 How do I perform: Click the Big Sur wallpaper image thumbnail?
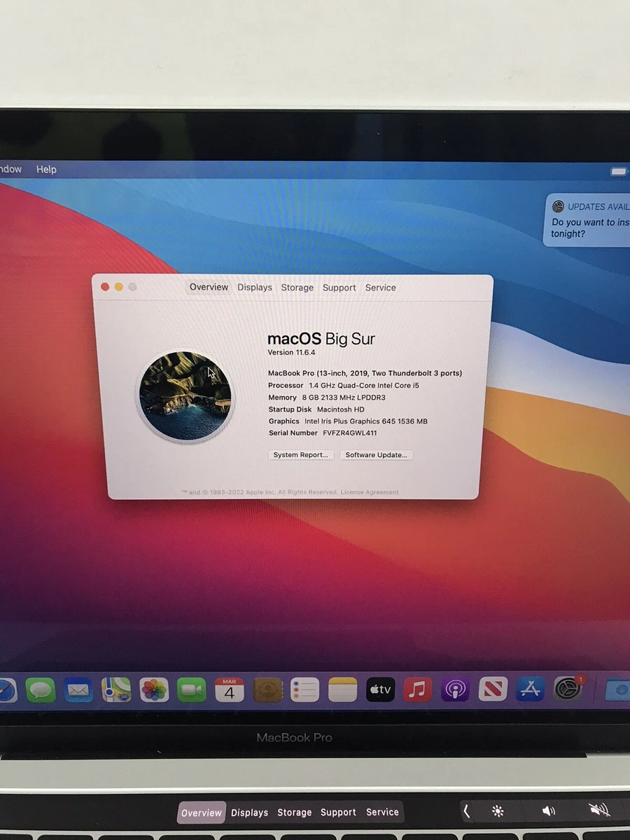185,396
